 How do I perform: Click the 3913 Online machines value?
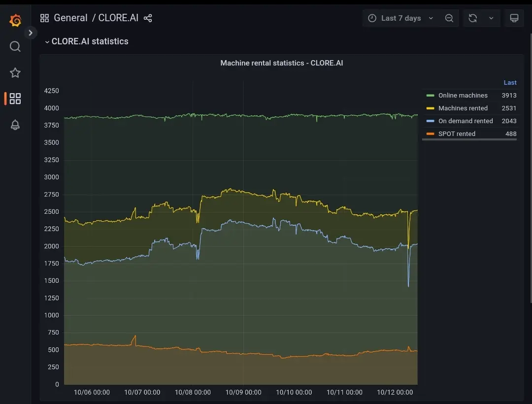tap(509, 95)
